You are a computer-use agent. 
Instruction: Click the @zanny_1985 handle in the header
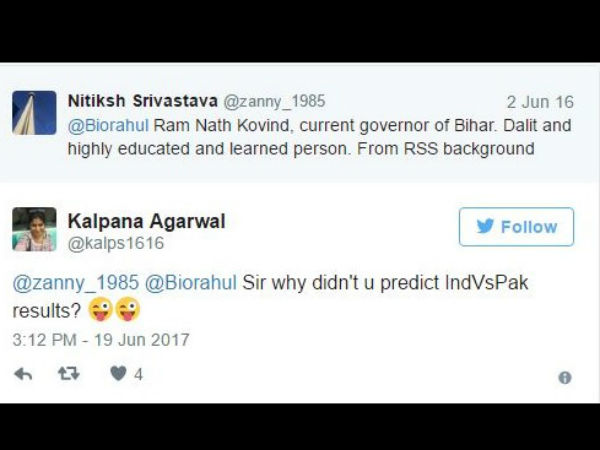[274, 102]
